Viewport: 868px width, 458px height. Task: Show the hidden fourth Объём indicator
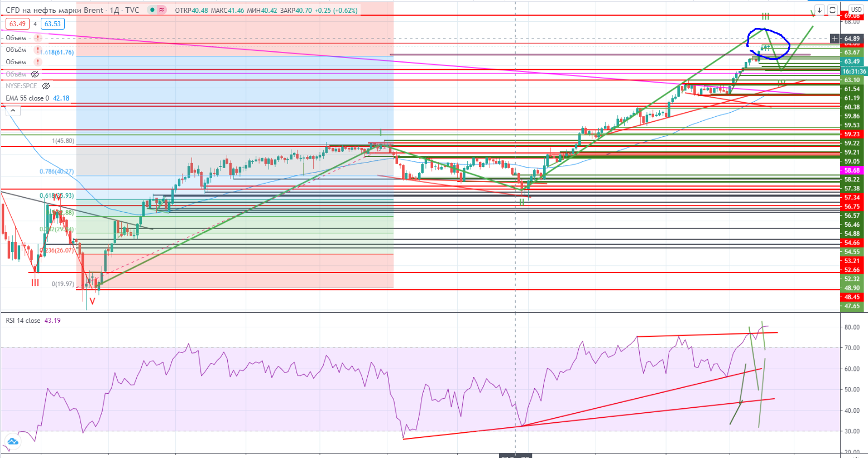35,74
